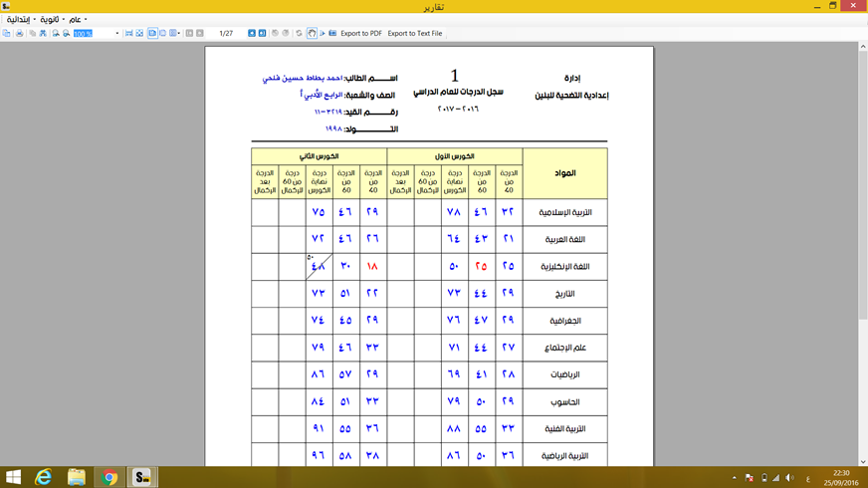Expand the multiple pages layout dropdown
Image resolution: width=868 pixels, height=488 pixels.
(x=176, y=34)
